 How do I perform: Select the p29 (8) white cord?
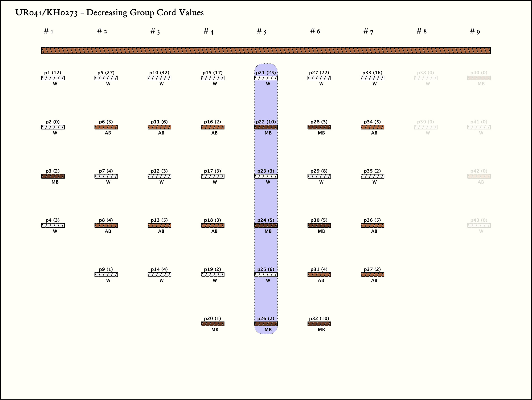pyautogui.click(x=319, y=176)
